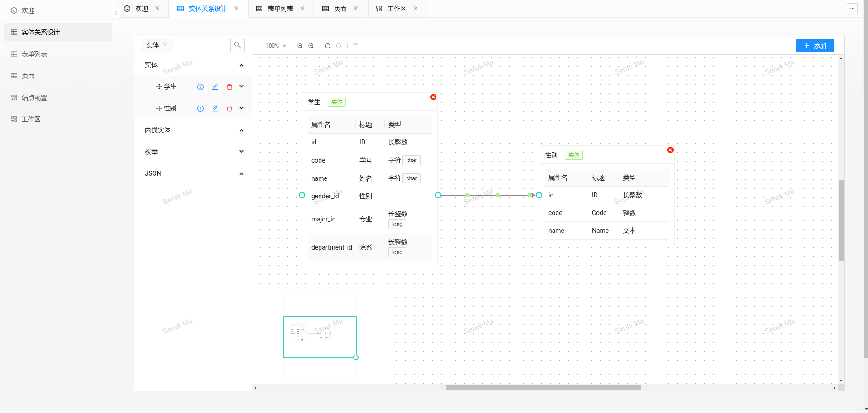Close the 表单列表 tab
Viewport: 868px width, 413px height.
302,8
